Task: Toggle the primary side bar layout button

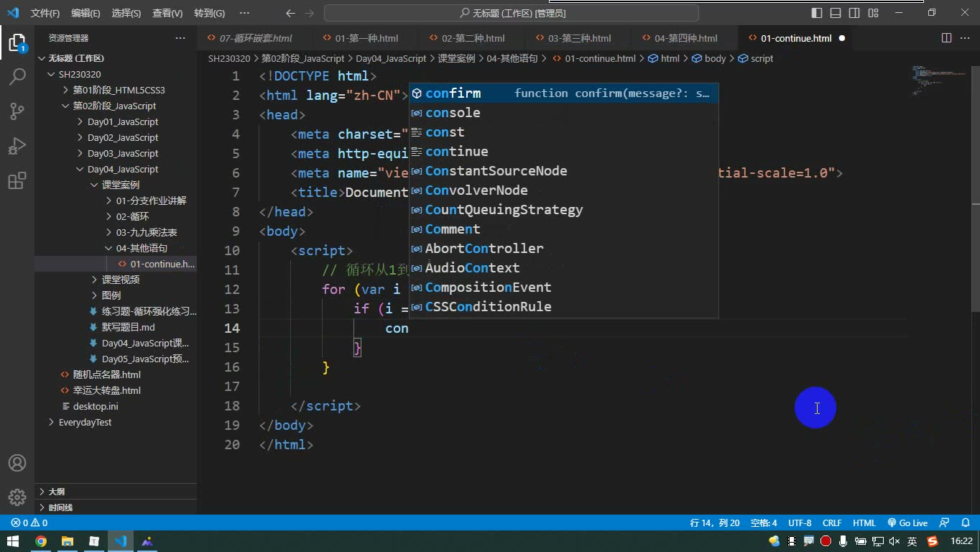Action: pos(817,13)
